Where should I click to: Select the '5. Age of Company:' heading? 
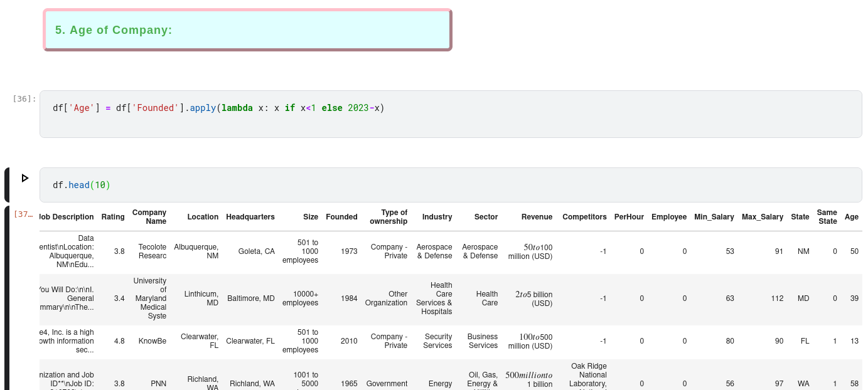pos(114,30)
